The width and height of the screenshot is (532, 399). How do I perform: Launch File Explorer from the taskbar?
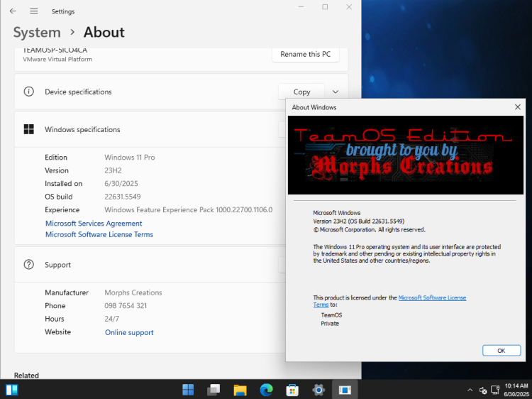240,390
